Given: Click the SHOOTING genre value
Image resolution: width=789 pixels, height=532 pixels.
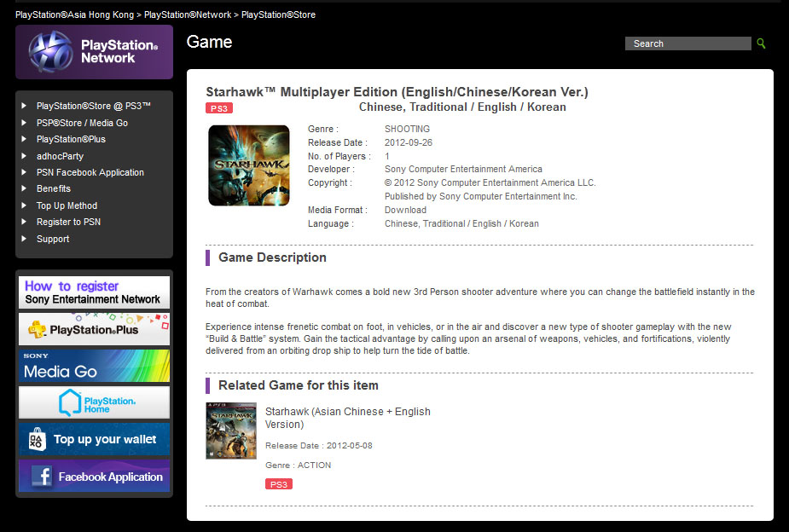Looking at the screenshot, I should 407,129.
